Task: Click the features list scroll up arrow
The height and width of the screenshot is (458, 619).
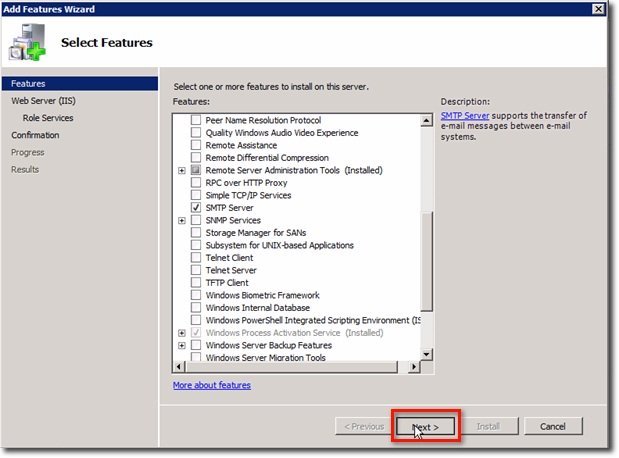Action: coord(426,120)
